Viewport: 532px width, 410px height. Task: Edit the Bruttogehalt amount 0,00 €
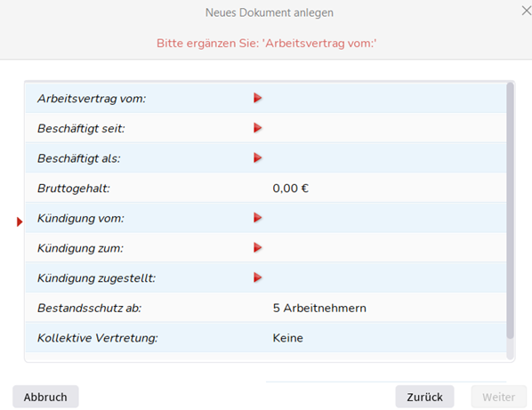click(x=290, y=189)
